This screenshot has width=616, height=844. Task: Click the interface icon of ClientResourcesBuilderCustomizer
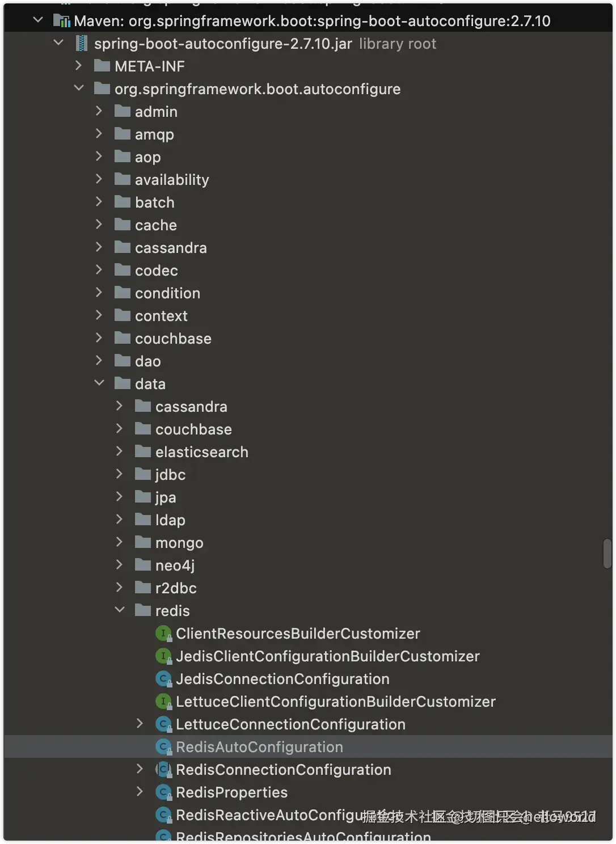163,634
